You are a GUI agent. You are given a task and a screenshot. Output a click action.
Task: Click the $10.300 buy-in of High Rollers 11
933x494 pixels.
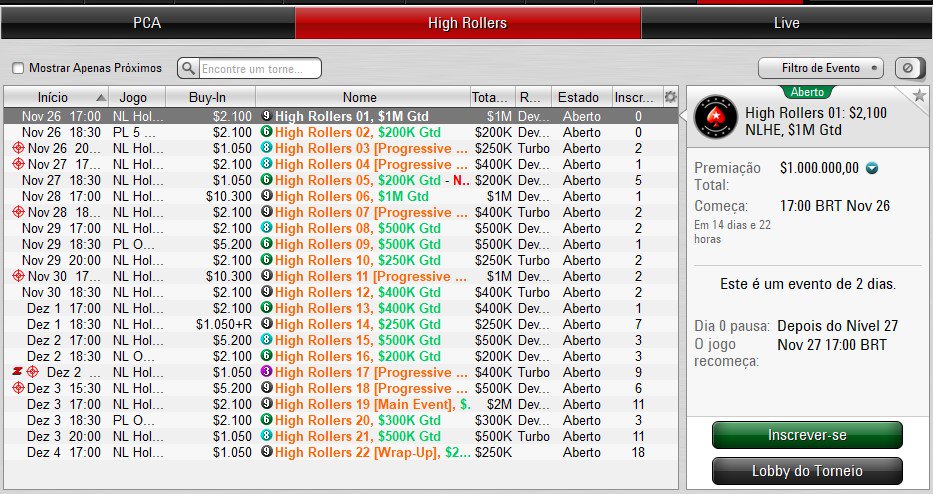[229, 276]
